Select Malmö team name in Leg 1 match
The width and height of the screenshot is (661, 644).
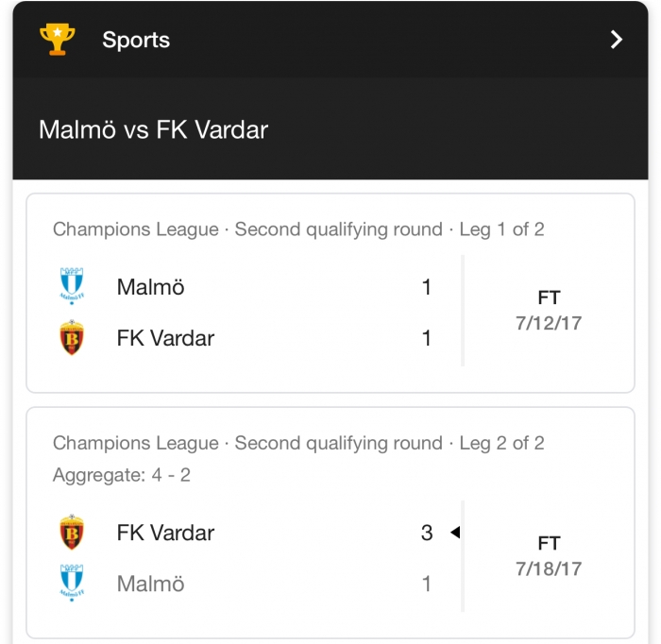point(150,287)
